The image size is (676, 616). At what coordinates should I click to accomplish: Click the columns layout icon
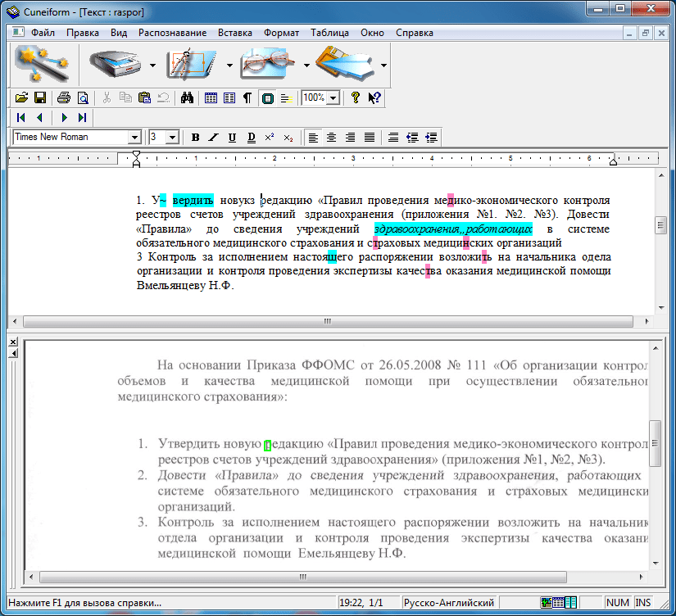coord(229,98)
